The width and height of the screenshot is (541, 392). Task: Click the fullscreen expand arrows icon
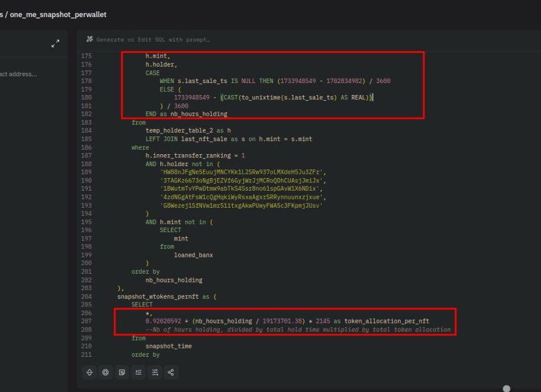[x=55, y=43]
